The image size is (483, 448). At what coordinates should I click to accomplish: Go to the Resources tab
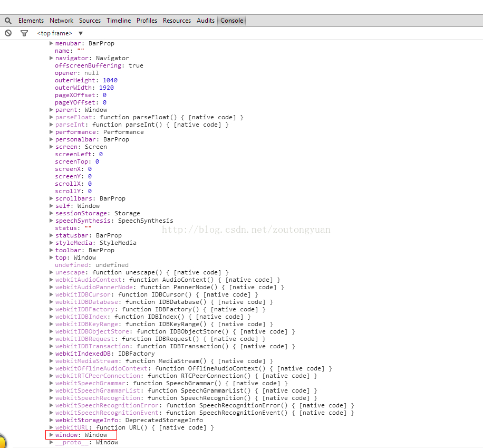click(177, 21)
